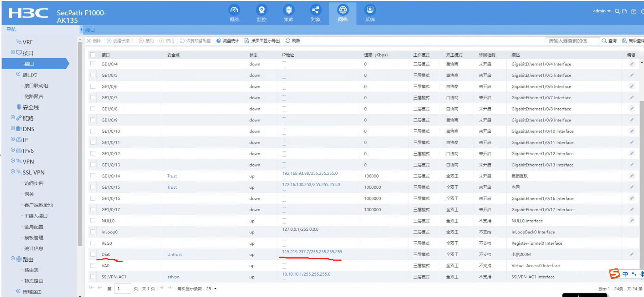Click the left navigation panel scrollbar
644x297 pixels.
80,145
